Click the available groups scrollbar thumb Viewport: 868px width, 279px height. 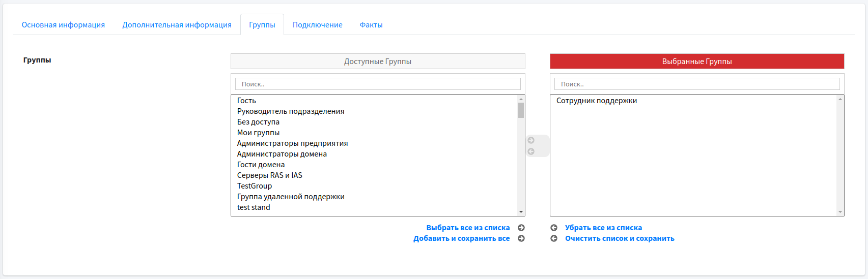pyautogui.click(x=521, y=110)
